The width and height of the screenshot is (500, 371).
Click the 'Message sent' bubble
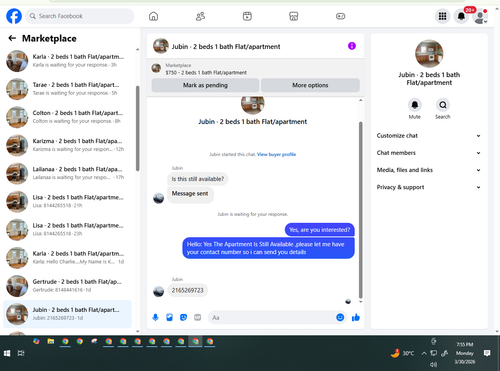[190, 194]
